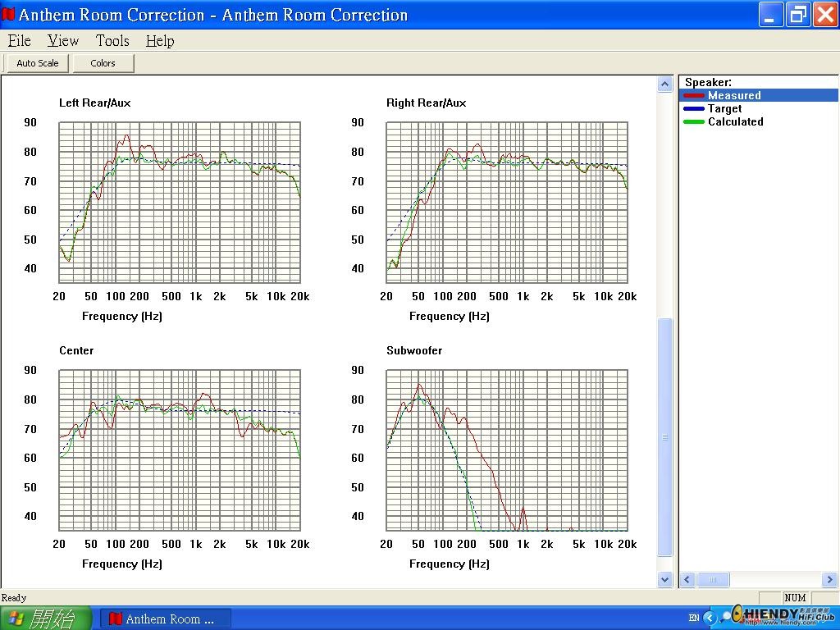Close the Anthem Room Correction window
Screen dimensions: 840x630
pyautogui.click(x=825, y=15)
